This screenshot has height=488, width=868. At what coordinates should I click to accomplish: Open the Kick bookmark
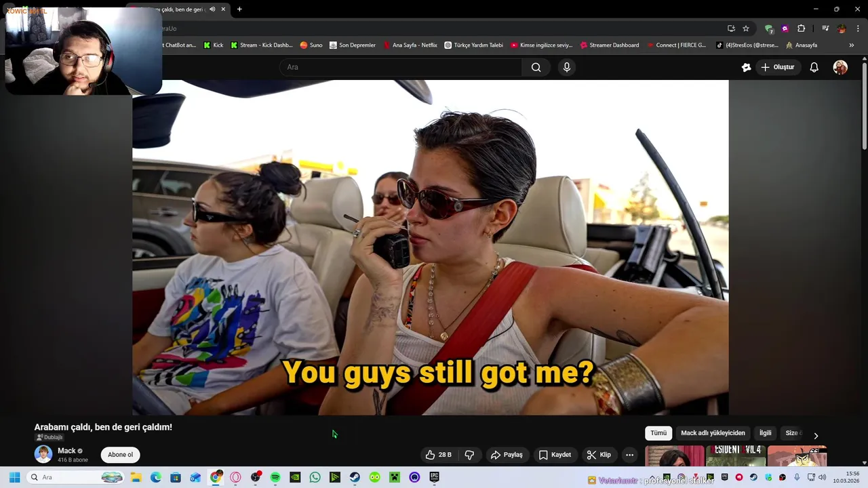(x=214, y=45)
